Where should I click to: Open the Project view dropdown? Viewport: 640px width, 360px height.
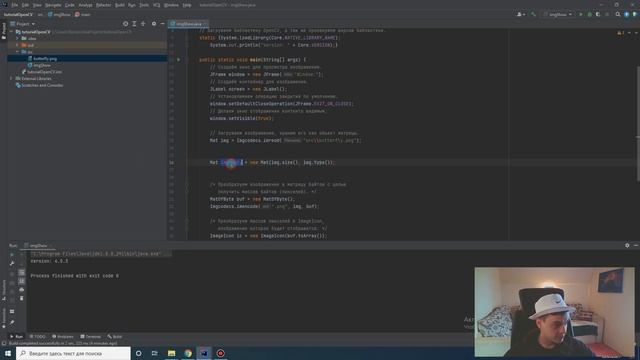pyautogui.click(x=23, y=24)
